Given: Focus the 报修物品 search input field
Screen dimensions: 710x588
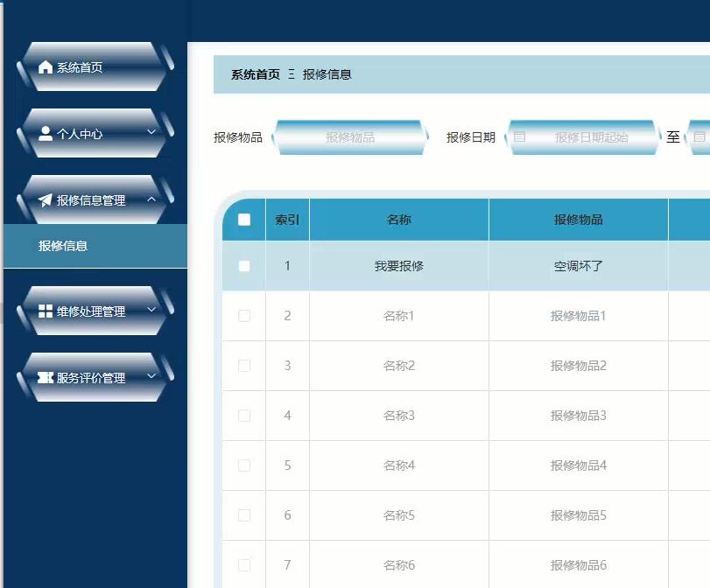Looking at the screenshot, I should pos(349,137).
